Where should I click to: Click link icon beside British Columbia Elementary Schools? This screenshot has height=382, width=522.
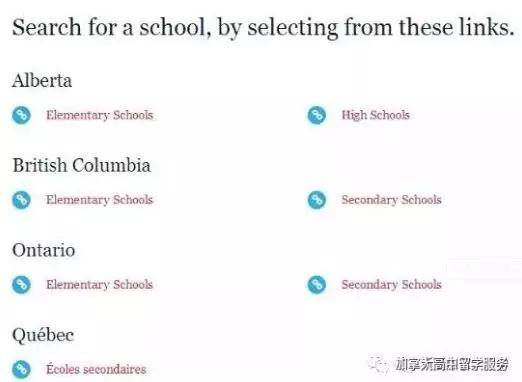[21, 200]
